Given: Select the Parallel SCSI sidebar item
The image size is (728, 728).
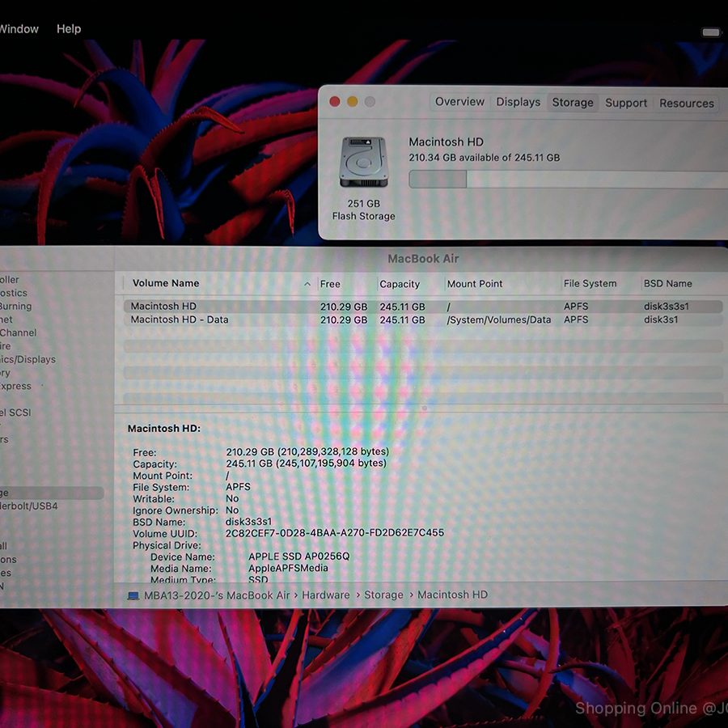Looking at the screenshot, I should click(15, 413).
